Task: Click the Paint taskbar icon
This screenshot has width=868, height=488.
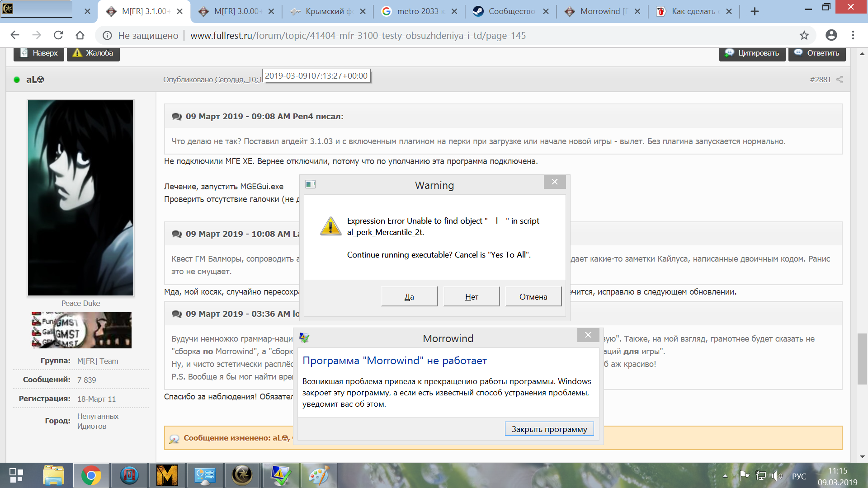Action: (318, 475)
